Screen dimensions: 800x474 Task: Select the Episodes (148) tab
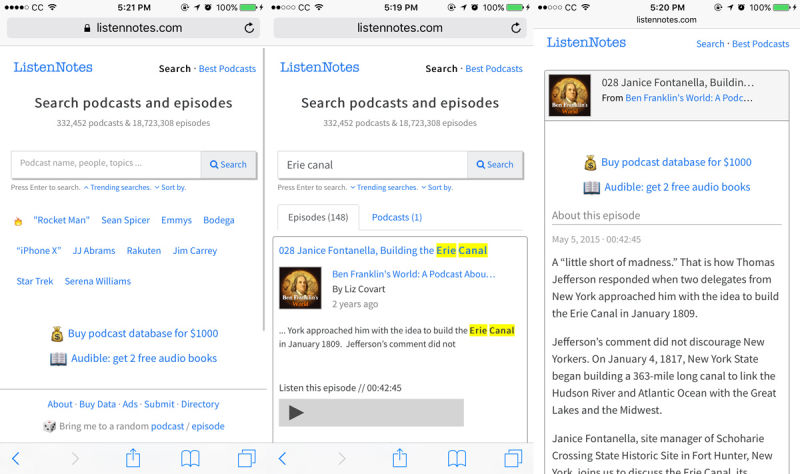(318, 217)
